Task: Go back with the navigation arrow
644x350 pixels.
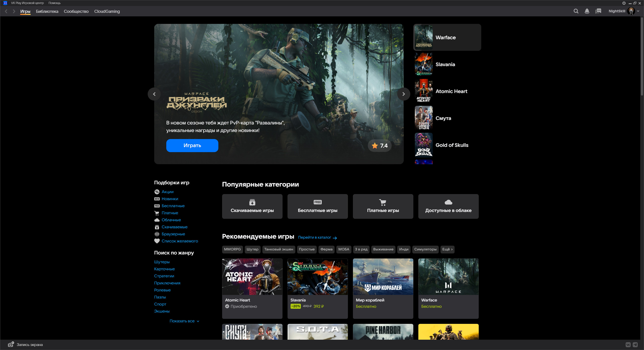Action: tap(6, 11)
